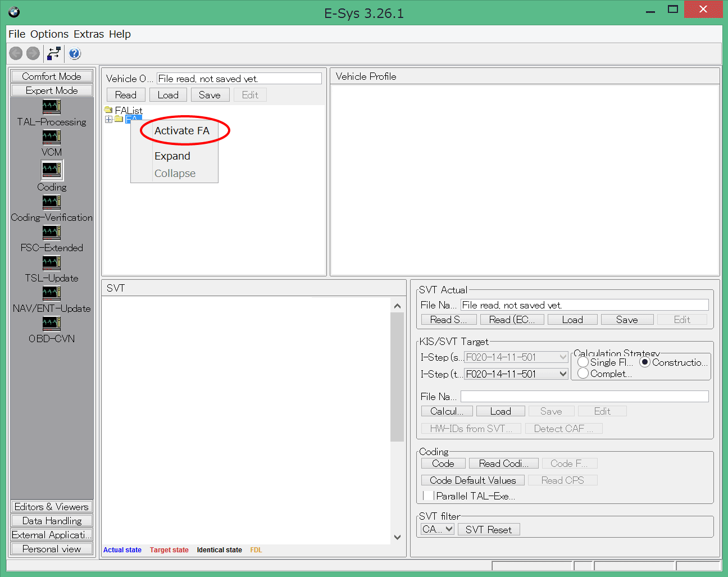Click the Vehicle Order file name field
Viewport: 728px width, 577px height.
239,79
